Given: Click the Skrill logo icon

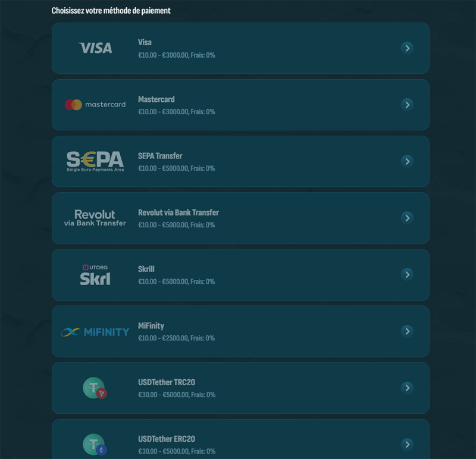Looking at the screenshot, I should (95, 275).
